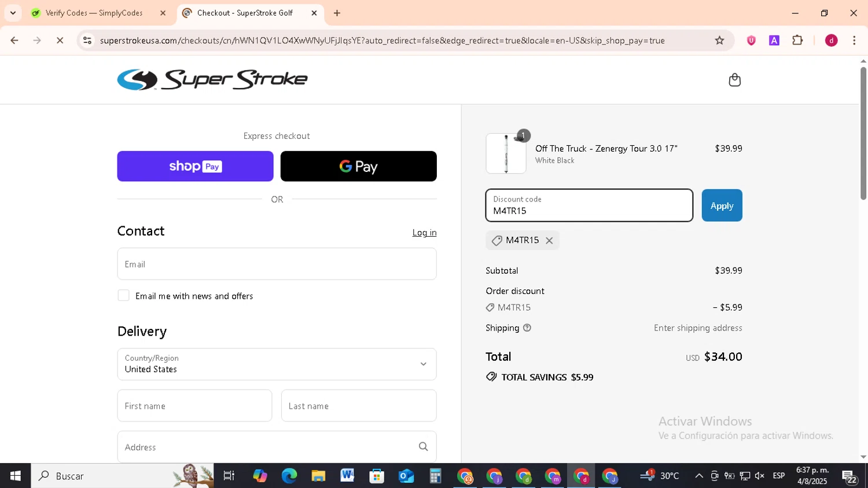The width and height of the screenshot is (868, 488).
Task: Click the shipping help question icon
Action: click(x=527, y=328)
